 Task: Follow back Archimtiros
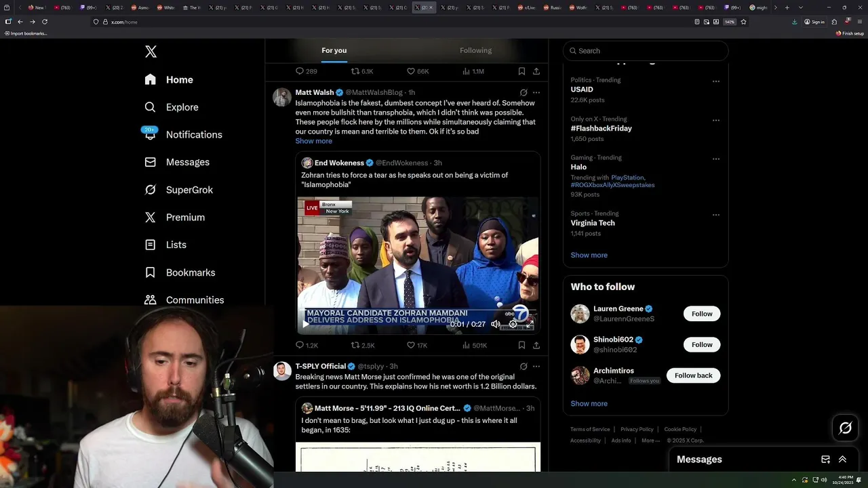(693, 375)
